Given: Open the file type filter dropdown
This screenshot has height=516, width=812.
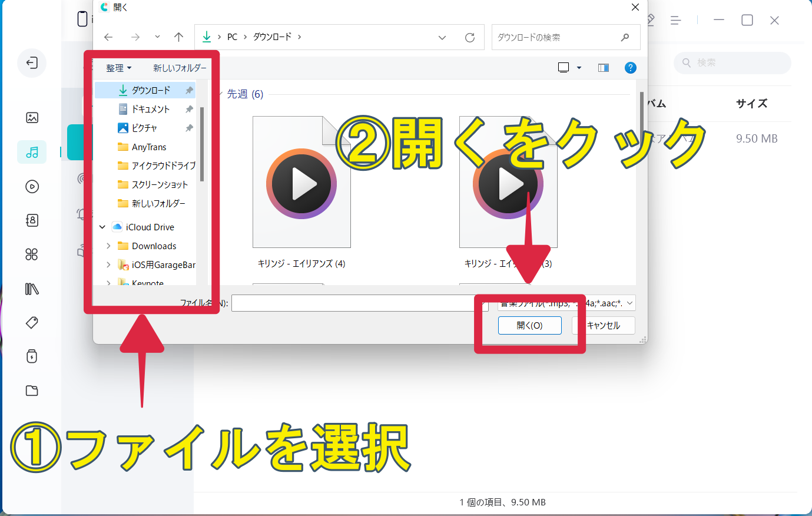Looking at the screenshot, I should click(629, 303).
